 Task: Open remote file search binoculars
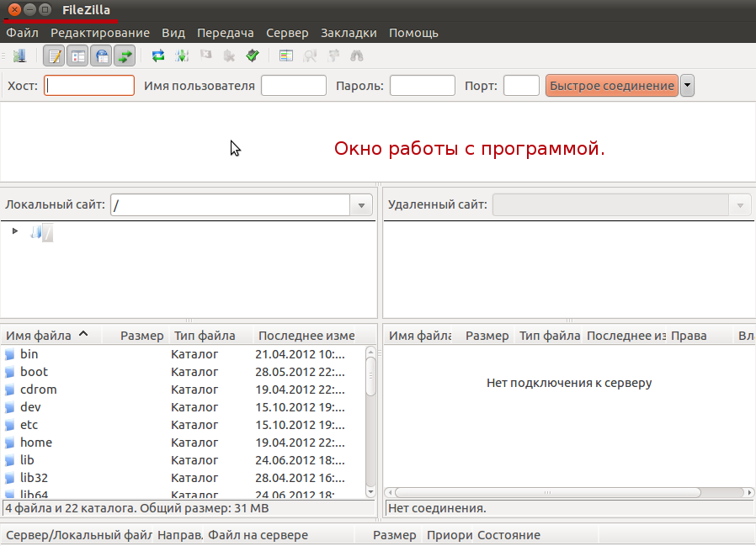point(357,56)
